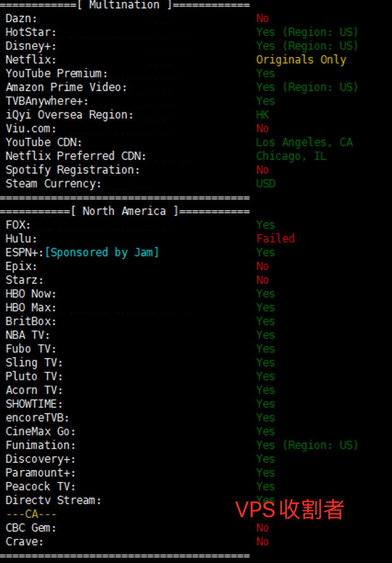Click the Steam Currency "USD" value
392x563 pixels.
click(266, 184)
